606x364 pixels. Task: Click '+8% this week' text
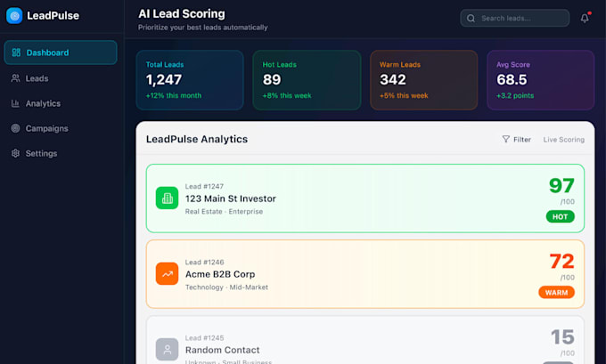point(287,95)
